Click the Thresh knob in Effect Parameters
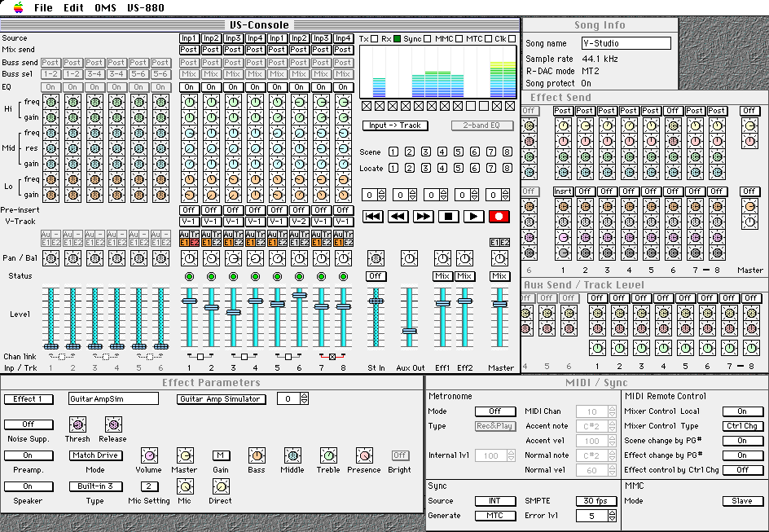The image size is (769, 532). (77, 424)
